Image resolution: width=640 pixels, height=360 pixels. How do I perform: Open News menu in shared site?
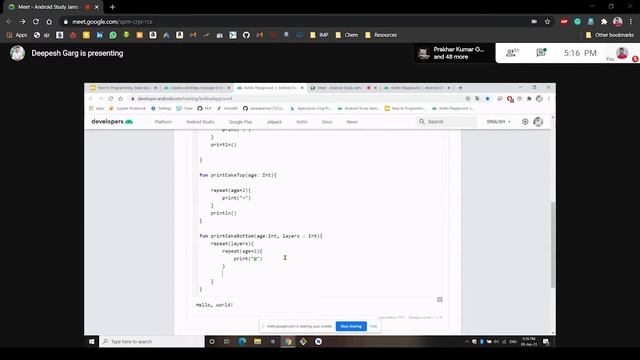(352, 122)
